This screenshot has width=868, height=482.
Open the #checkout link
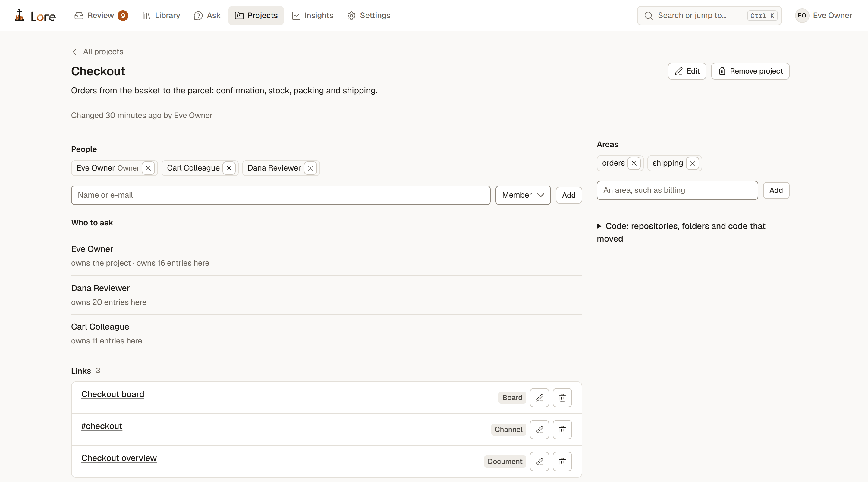pos(102,426)
